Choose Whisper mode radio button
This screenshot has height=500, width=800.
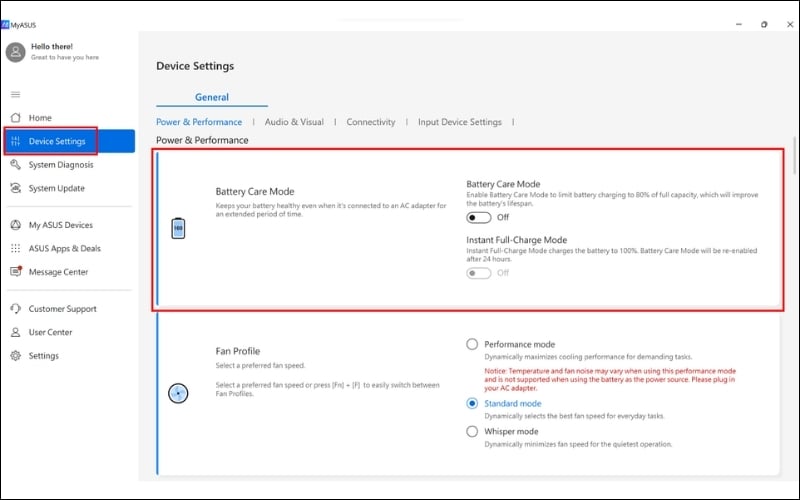[472, 431]
